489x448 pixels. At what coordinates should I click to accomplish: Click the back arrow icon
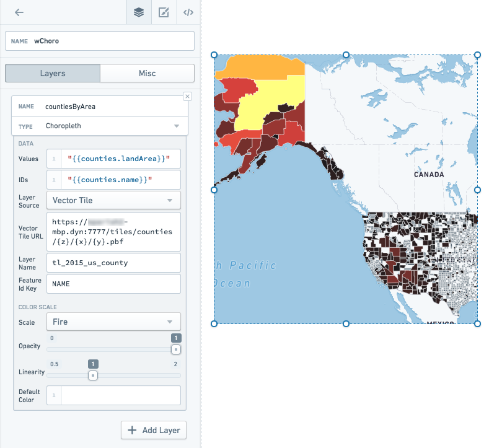19,12
